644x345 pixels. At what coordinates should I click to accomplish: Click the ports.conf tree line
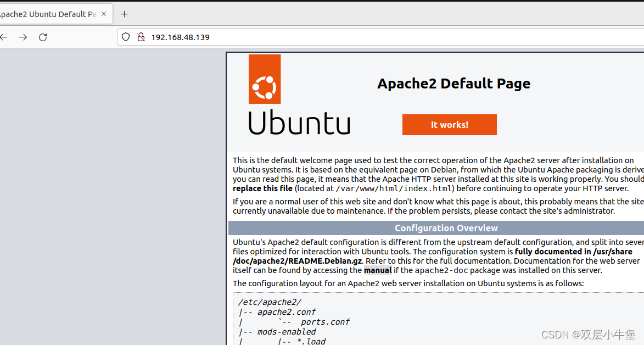[294, 322]
